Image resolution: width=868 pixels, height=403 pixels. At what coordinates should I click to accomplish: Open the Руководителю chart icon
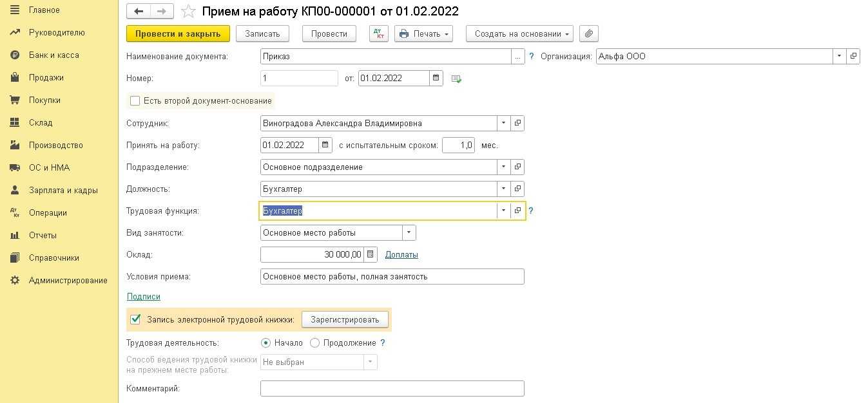pos(15,33)
